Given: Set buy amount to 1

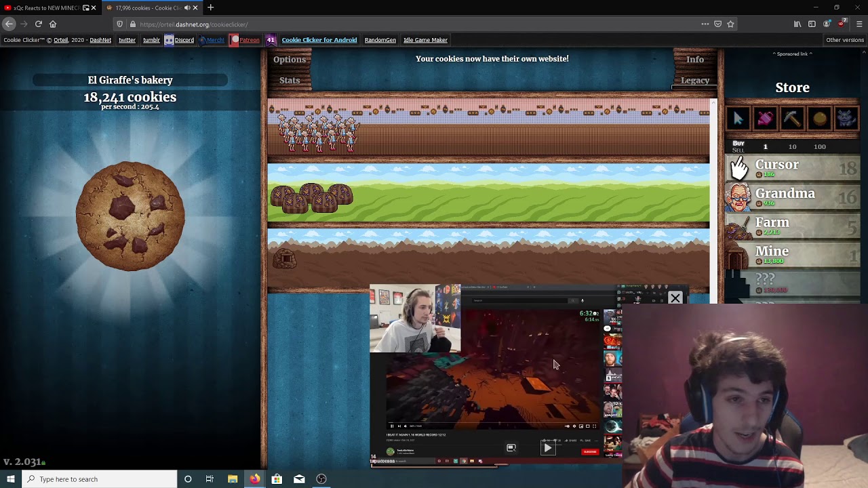Looking at the screenshot, I should pos(766,146).
